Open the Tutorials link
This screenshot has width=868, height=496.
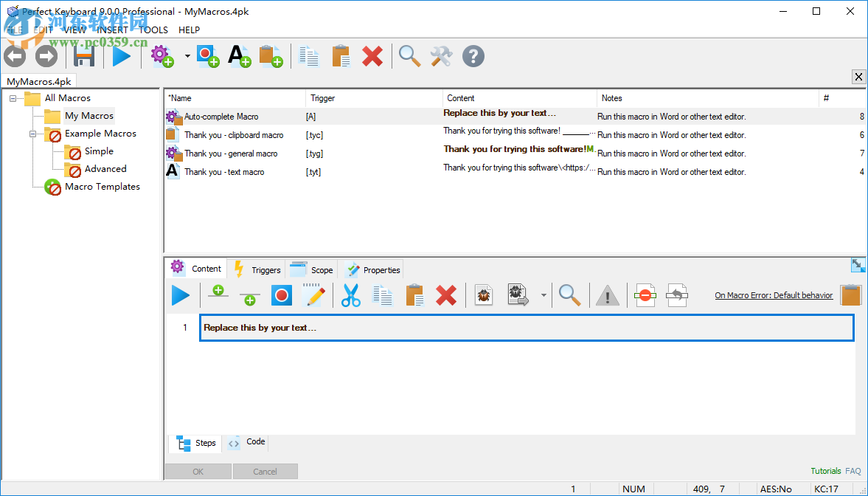click(825, 471)
